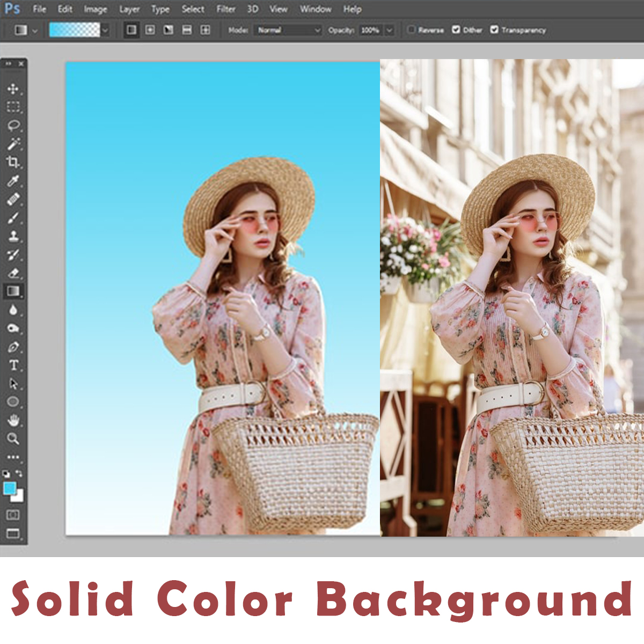Open the 3D menu
Viewport: 644px width, 644px height.
[x=253, y=9]
